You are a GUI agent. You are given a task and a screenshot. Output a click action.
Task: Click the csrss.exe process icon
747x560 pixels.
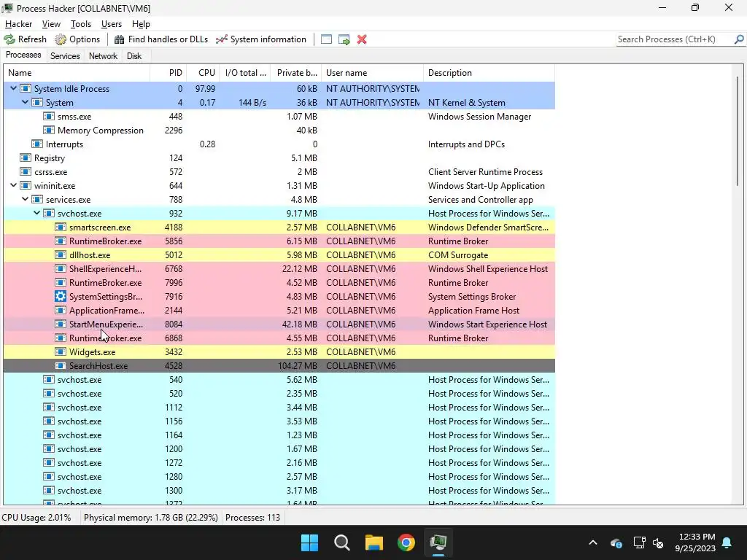click(x=26, y=172)
